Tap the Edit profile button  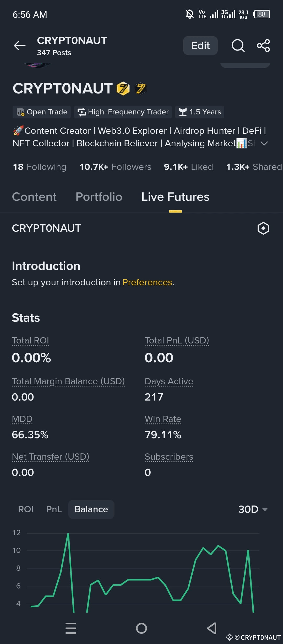(200, 46)
